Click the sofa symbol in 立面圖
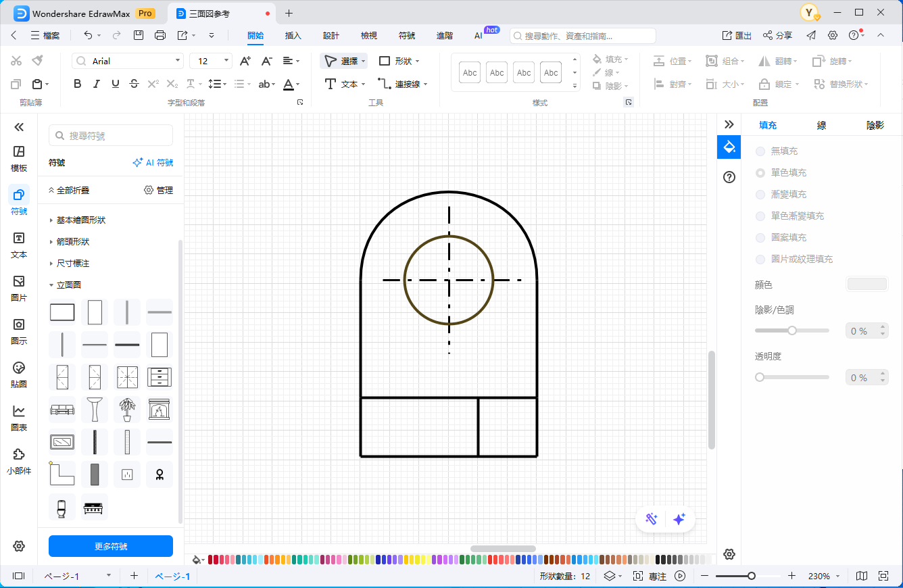 [62, 410]
